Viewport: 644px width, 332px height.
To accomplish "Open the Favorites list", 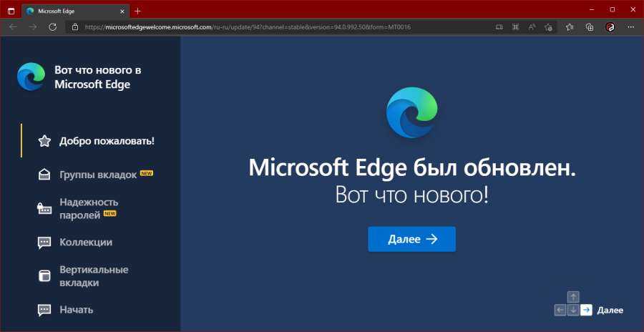I will coord(570,27).
